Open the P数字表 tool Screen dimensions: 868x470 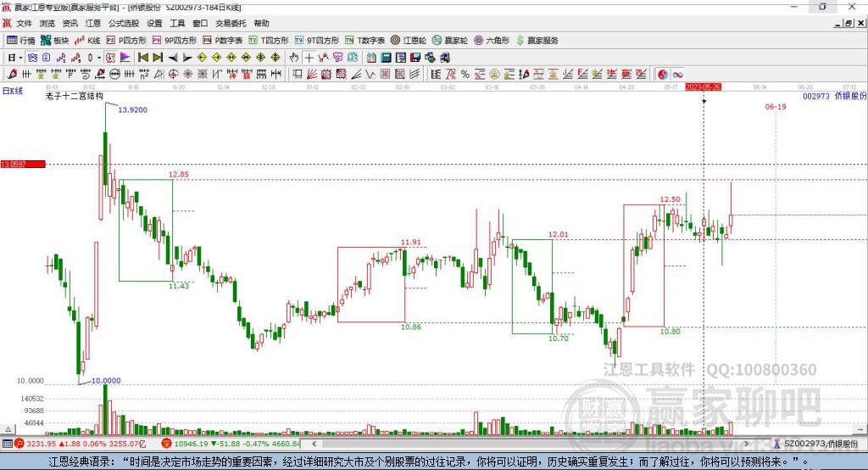[x=223, y=41]
